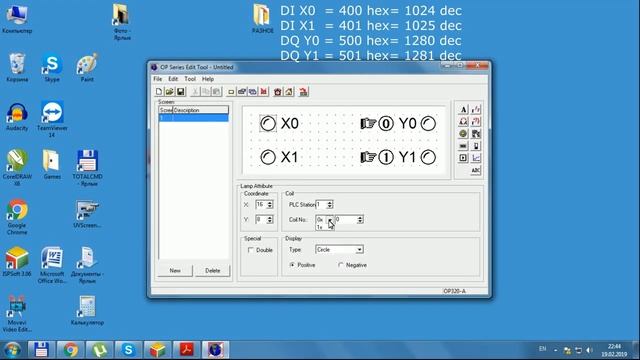Click the EN language indicator in tray
640x360 pixels.
542,349
